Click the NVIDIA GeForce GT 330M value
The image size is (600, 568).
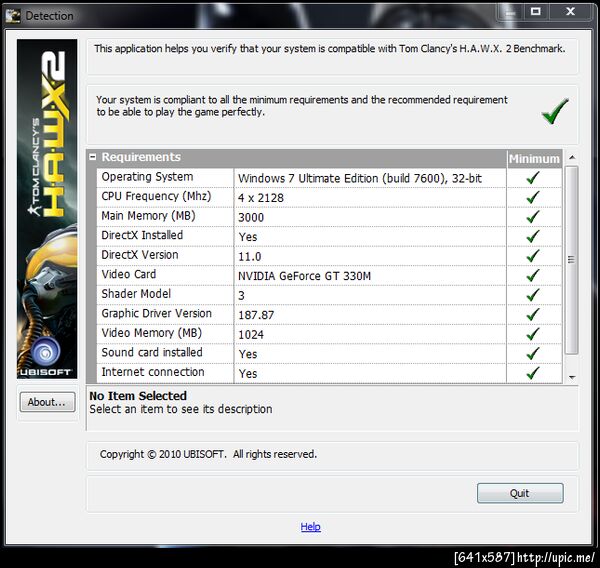pyautogui.click(x=305, y=276)
